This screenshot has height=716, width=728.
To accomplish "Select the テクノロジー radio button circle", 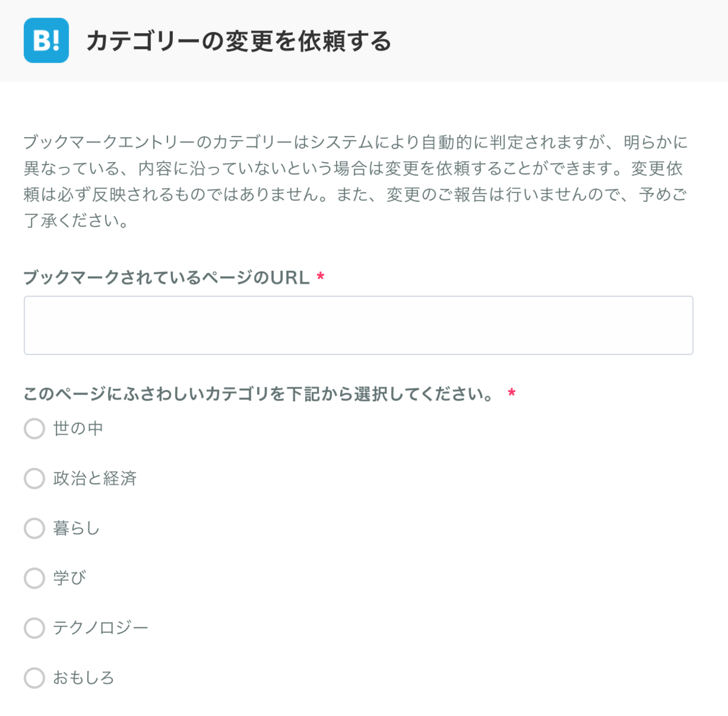I will coord(35,627).
